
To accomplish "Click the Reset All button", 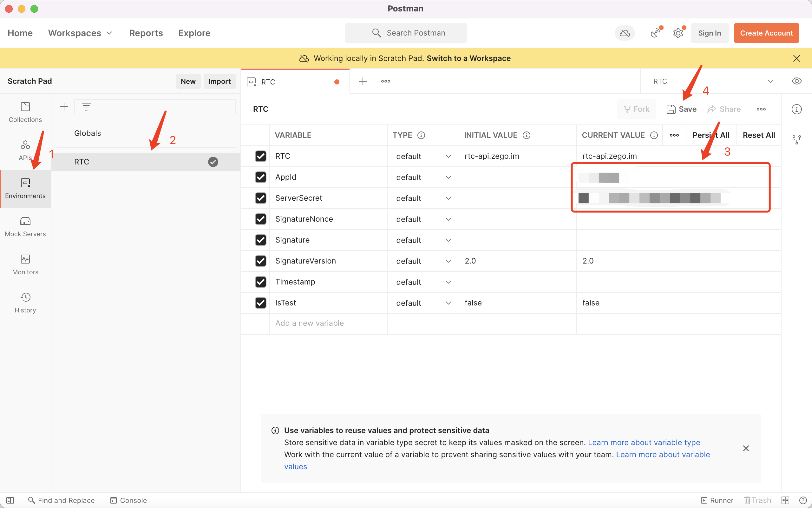I will pyautogui.click(x=759, y=135).
